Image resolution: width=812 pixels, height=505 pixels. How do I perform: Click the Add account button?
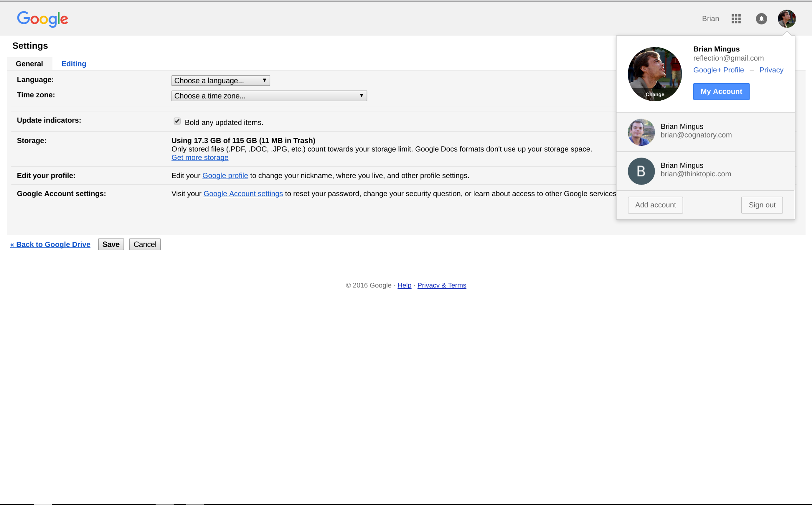coord(655,205)
